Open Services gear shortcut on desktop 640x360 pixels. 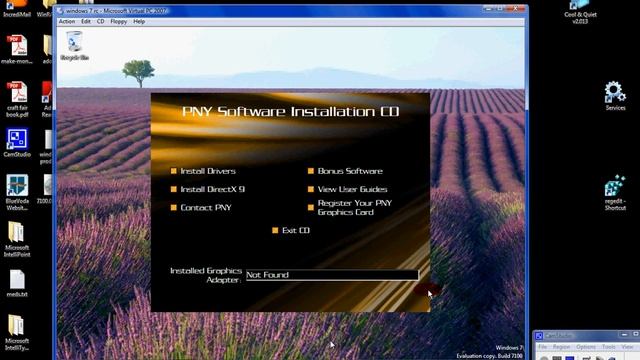[615, 96]
